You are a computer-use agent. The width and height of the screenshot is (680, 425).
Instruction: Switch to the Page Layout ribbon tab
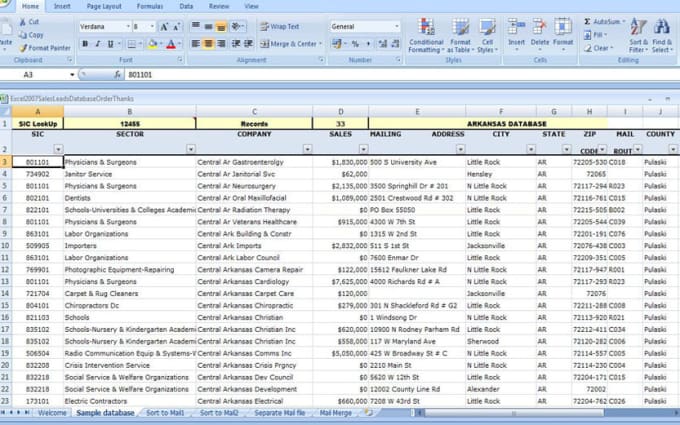(104, 7)
